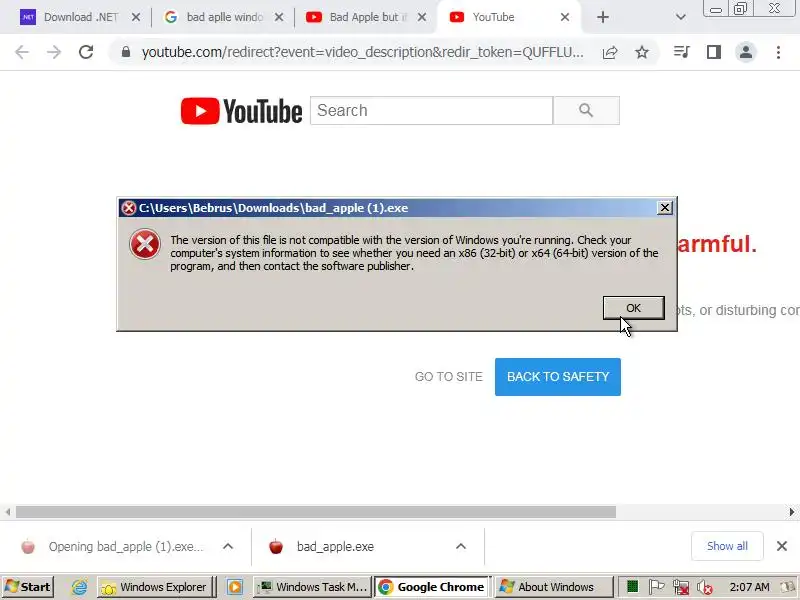The image size is (800, 600).
Task: Open the Windows Start menu
Action: (28, 587)
